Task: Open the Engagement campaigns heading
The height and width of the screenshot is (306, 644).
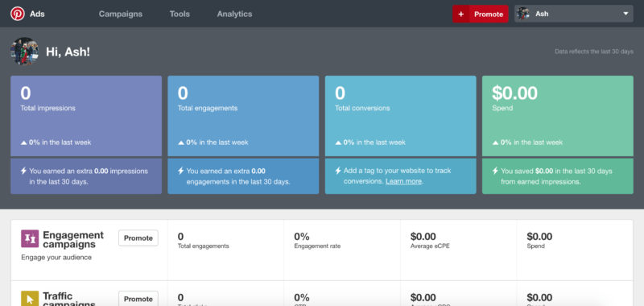Action: 73,239
